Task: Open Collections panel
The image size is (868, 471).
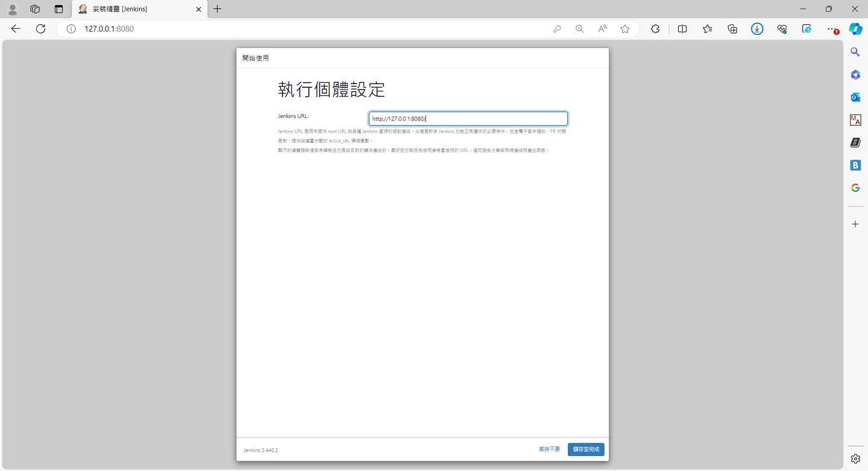Action: click(732, 28)
